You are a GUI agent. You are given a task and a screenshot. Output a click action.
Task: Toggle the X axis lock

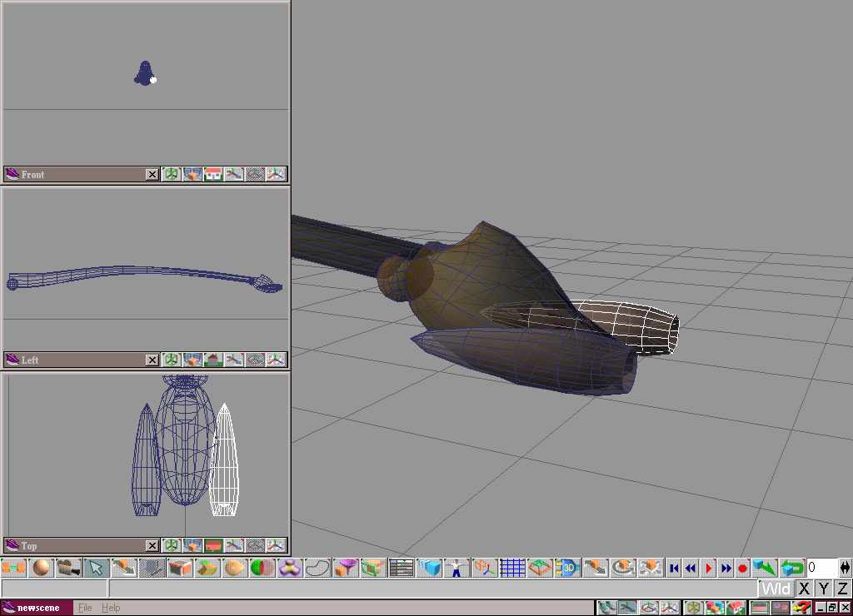click(804, 589)
